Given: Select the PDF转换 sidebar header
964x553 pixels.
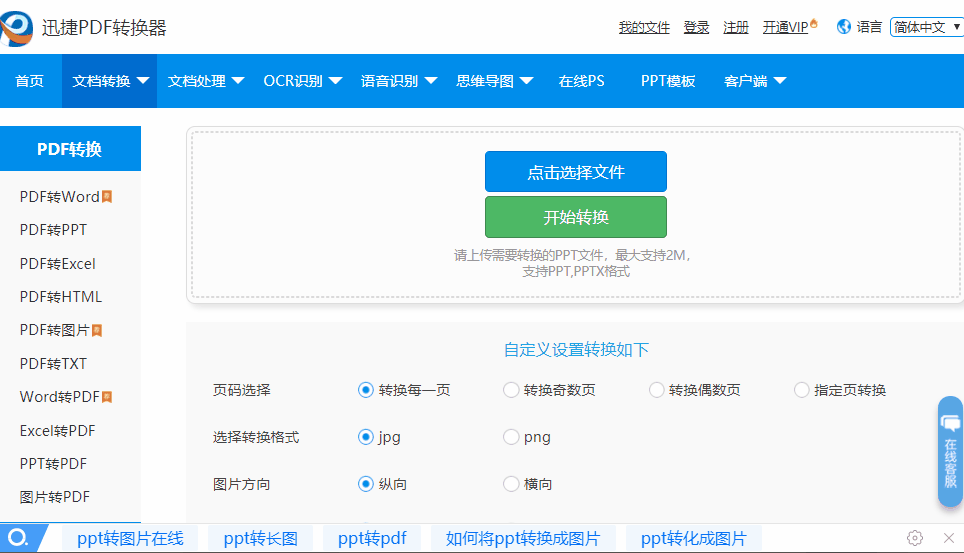Looking at the screenshot, I should tap(70, 149).
